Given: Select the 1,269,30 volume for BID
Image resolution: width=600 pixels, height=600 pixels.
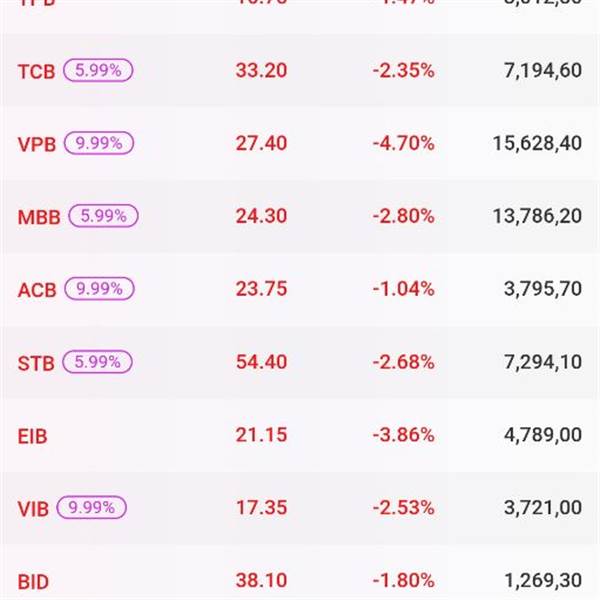Looking at the screenshot, I should 543,581.
